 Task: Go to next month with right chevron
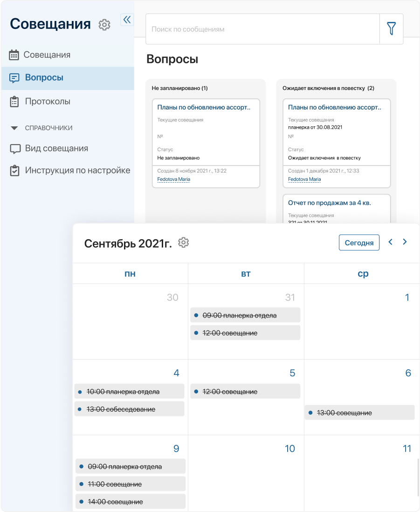tap(405, 242)
